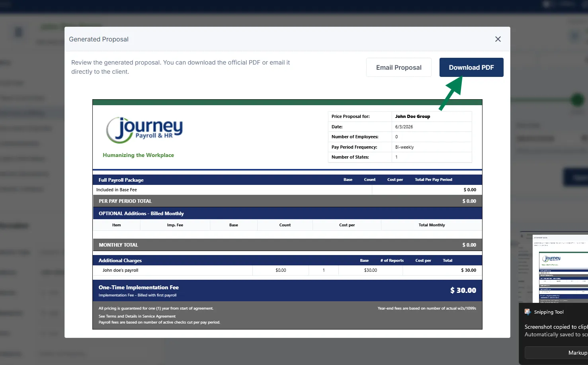This screenshot has height=365, width=588.
Task: Click 'One-Time Implementation Fee' heading
Action: tap(139, 287)
